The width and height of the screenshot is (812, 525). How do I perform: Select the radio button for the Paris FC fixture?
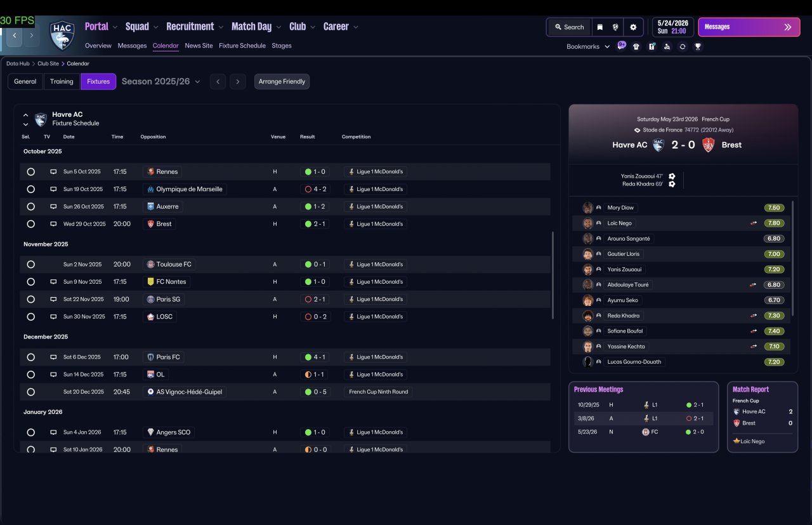click(x=30, y=357)
